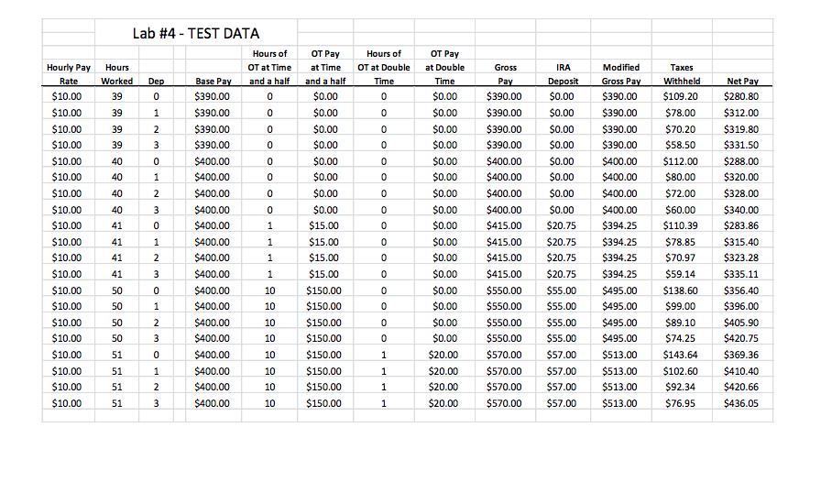Click taxes withheld cell $70.97

(x=680, y=257)
